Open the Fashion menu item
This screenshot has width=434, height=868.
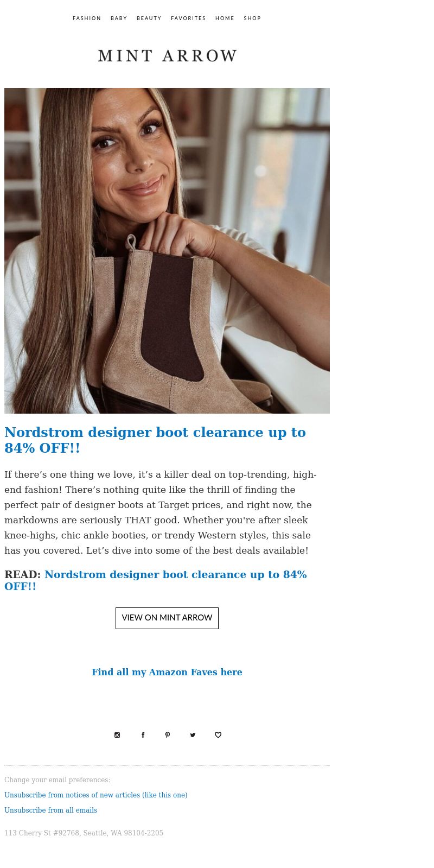click(87, 18)
